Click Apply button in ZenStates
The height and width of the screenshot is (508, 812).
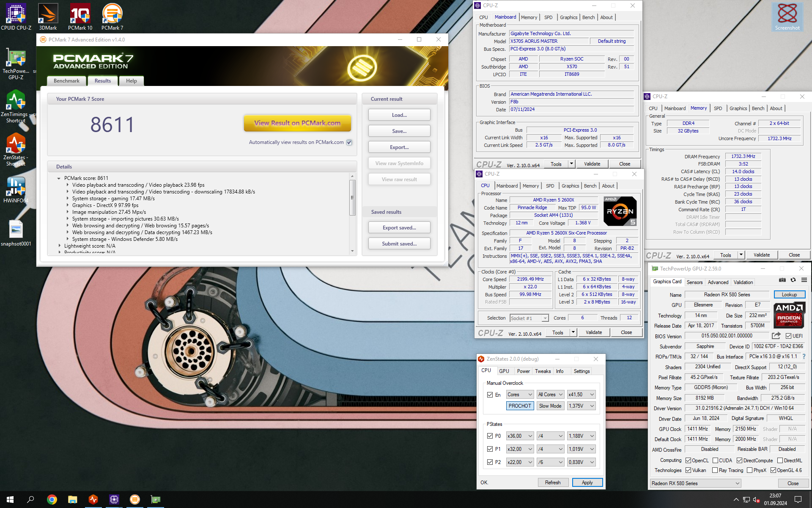[x=587, y=483]
